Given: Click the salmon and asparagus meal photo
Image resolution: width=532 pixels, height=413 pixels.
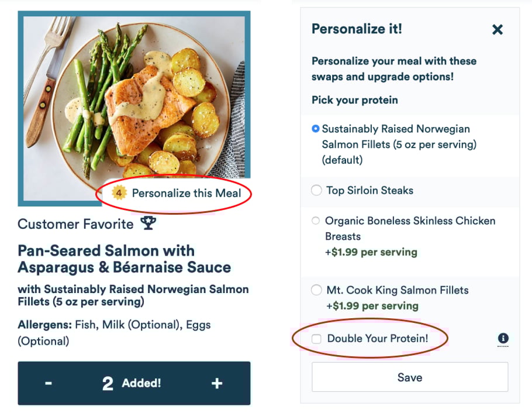Looking at the screenshot, I should (x=134, y=99).
